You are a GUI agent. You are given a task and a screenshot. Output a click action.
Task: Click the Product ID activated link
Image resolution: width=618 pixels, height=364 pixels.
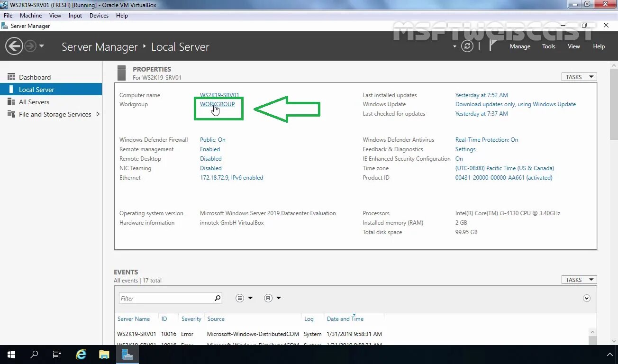pos(504,178)
